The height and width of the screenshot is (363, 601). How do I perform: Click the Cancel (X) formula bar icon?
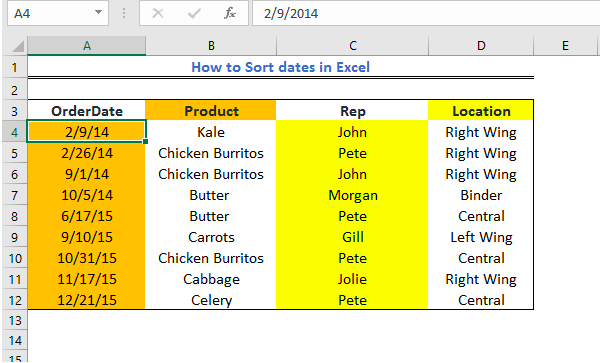158,13
